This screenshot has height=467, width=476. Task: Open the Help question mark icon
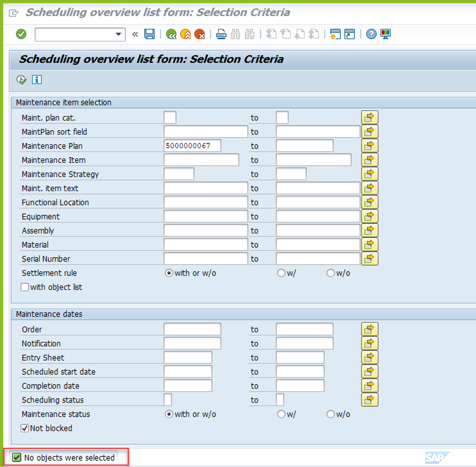point(371,34)
